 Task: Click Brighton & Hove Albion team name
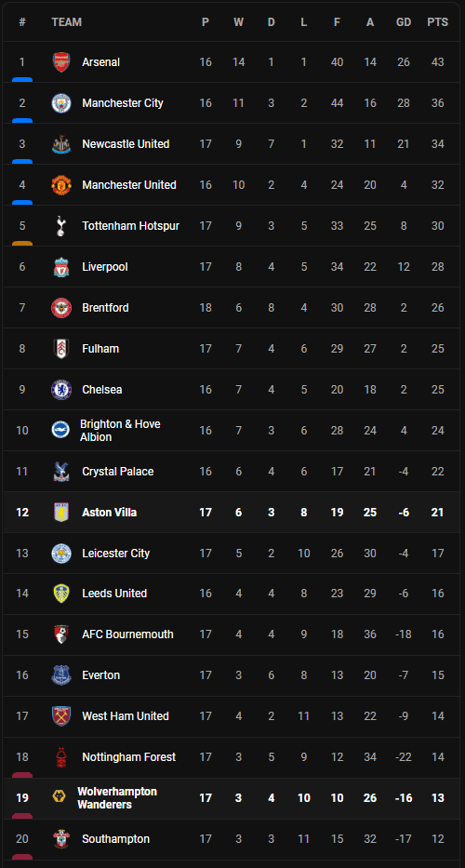click(120, 431)
